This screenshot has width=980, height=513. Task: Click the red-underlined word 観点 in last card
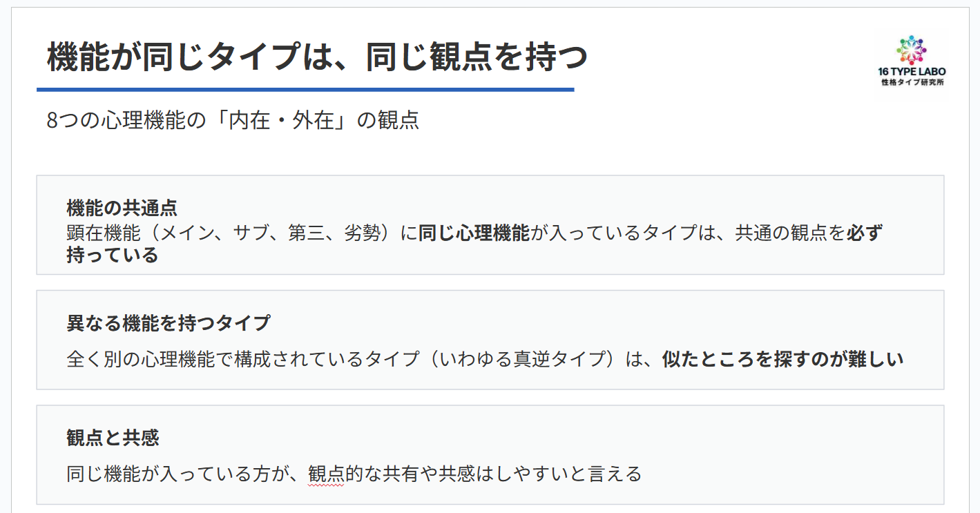[x=326, y=474]
